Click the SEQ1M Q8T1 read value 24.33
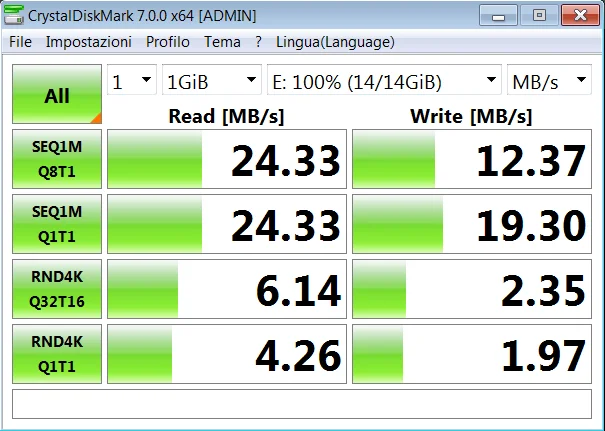The image size is (605, 431). pyautogui.click(x=227, y=159)
